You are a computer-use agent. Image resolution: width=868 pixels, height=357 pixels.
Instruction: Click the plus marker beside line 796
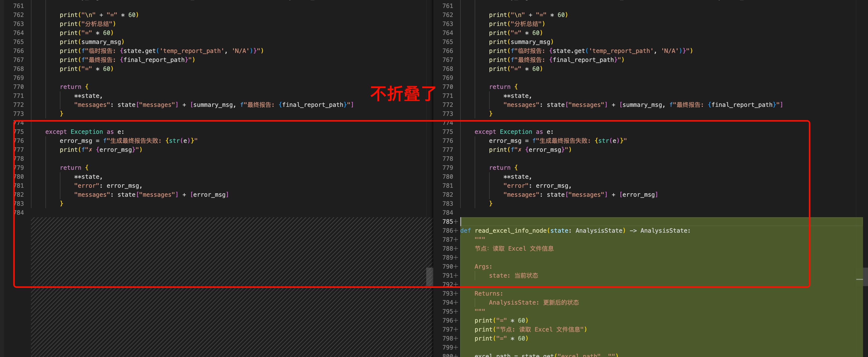coord(456,321)
